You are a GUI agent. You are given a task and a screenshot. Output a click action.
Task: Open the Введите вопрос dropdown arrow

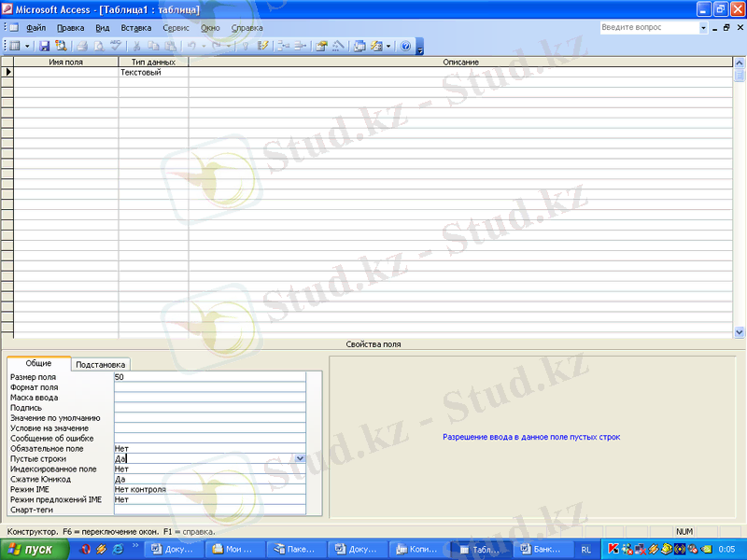[703, 28]
